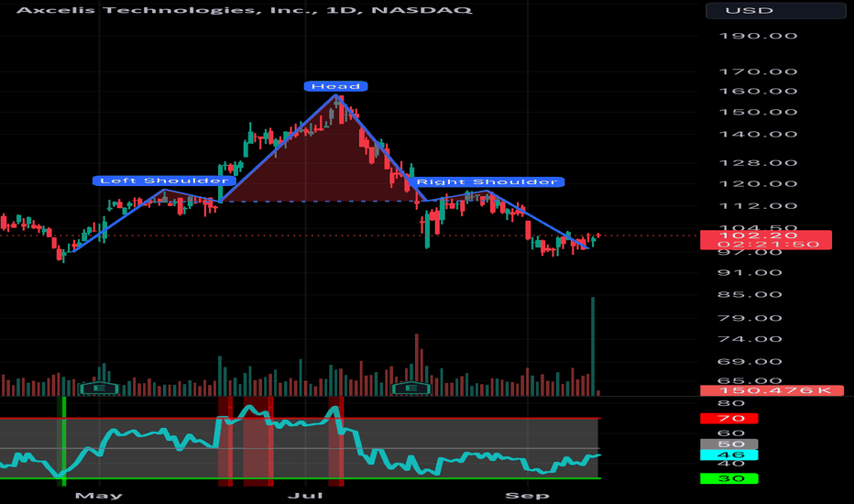
Task: Click the 120.00 price axis label
Action: pos(758,183)
